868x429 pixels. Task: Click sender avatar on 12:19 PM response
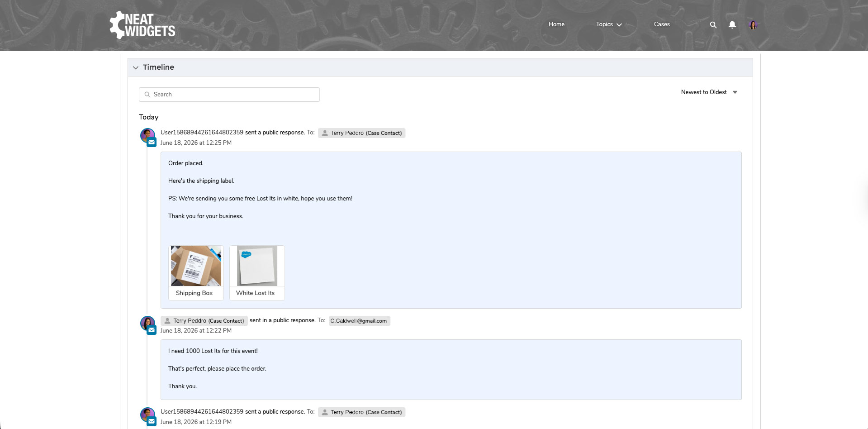[x=147, y=414]
